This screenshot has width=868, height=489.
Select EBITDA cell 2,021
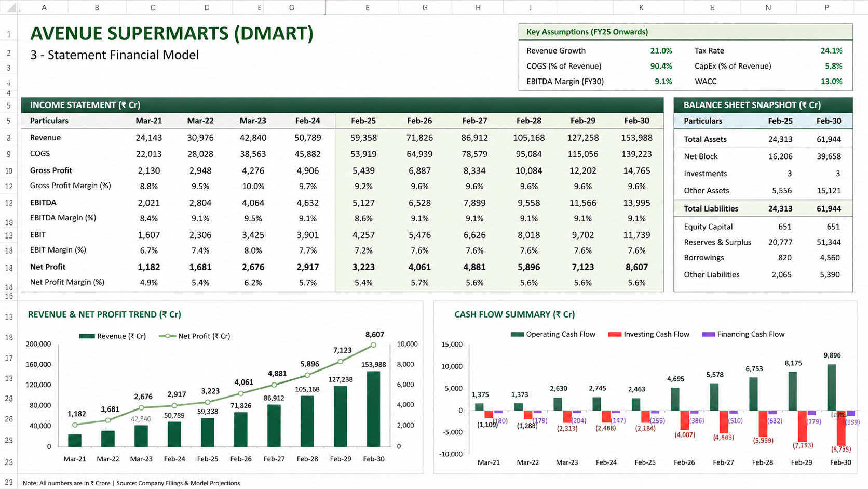click(148, 203)
